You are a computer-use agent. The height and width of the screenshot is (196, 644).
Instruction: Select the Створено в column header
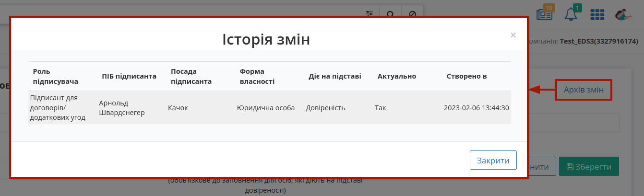point(466,76)
